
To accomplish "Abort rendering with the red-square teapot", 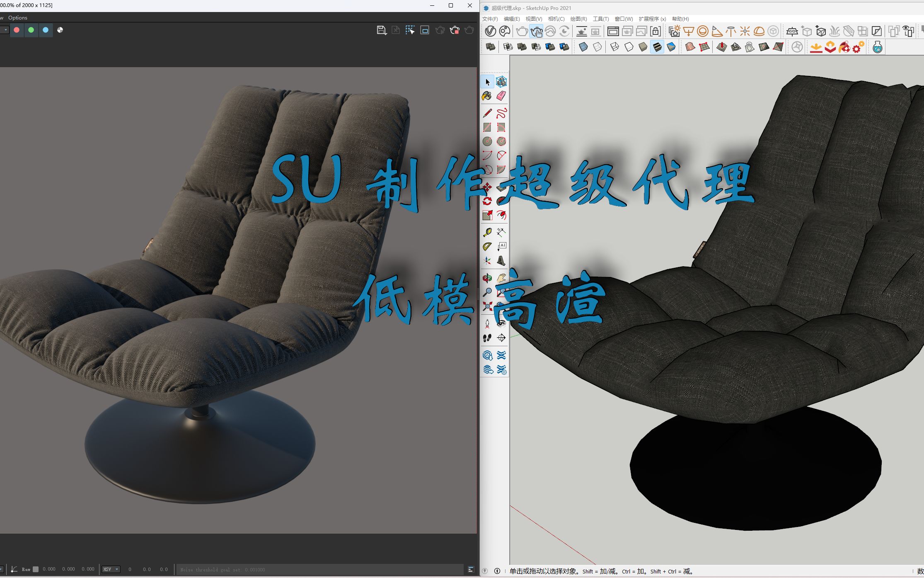I will click(x=455, y=30).
